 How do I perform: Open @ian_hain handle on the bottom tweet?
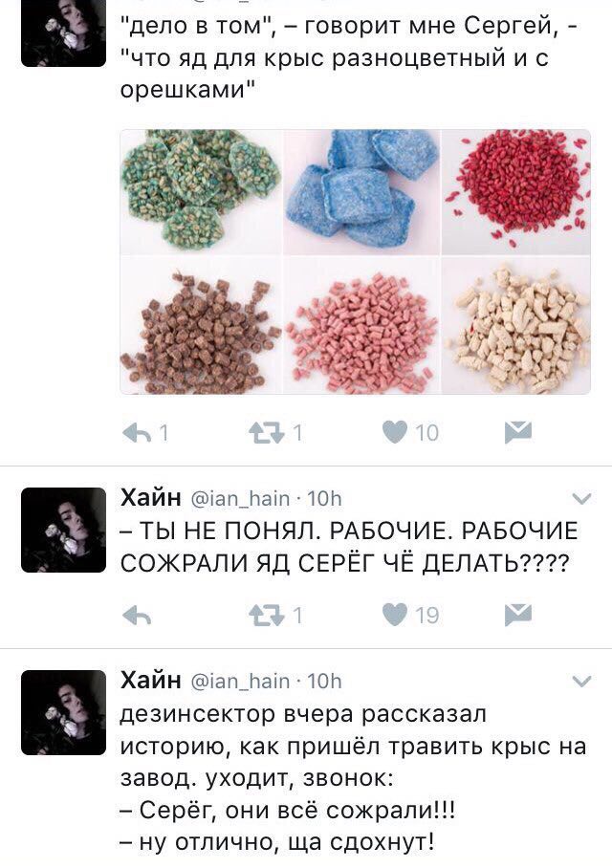pos(240,682)
